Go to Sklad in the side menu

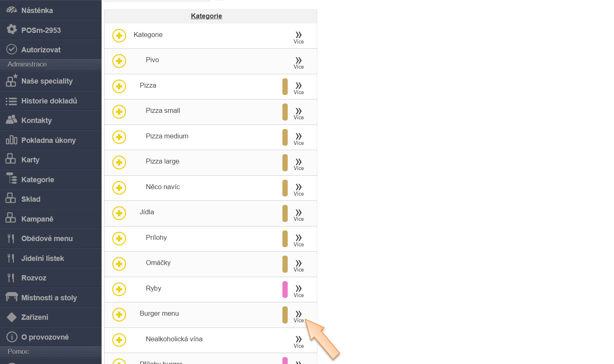click(x=31, y=199)
